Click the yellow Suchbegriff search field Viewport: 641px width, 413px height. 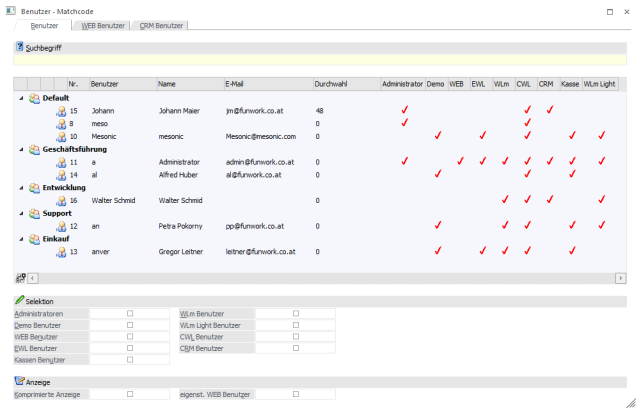pos(320,60)
